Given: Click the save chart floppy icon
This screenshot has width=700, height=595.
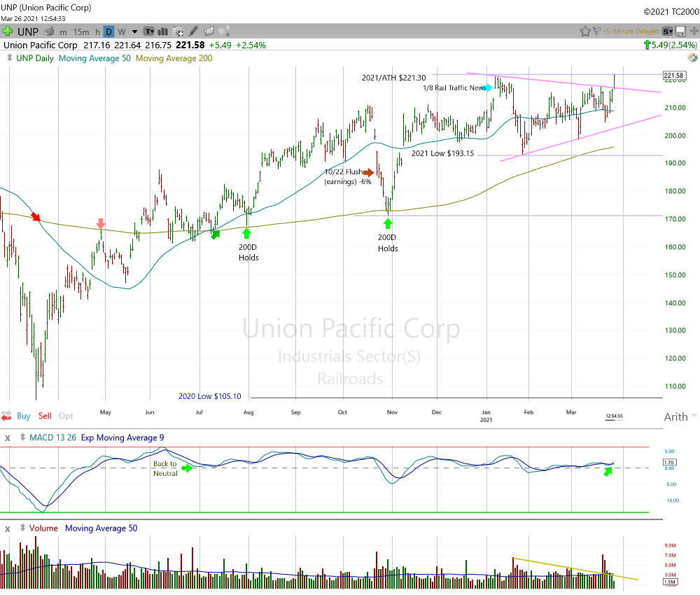Looking at the screenshot, I should click(x=680, y=31).
